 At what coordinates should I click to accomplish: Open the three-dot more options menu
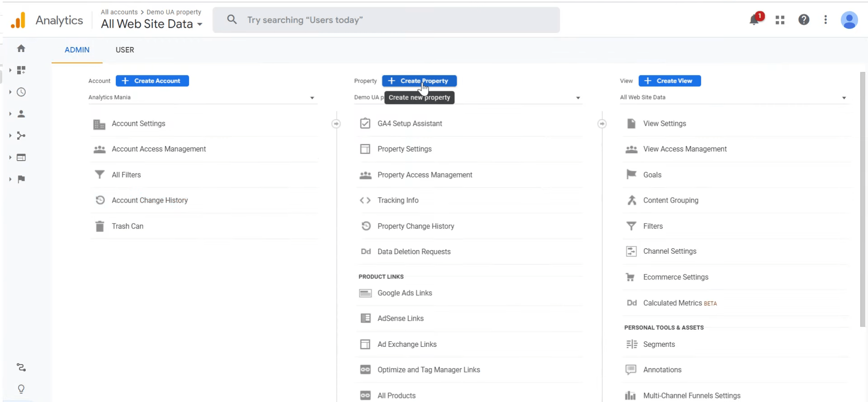pyautogui.click(x=826, y=19)
